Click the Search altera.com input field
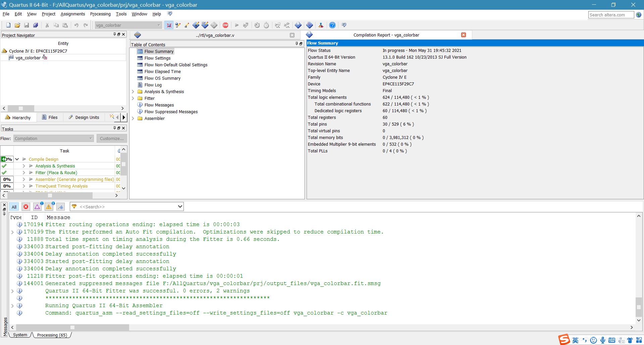The height and width of the screenshot is (345, 644). coord(611,15)
